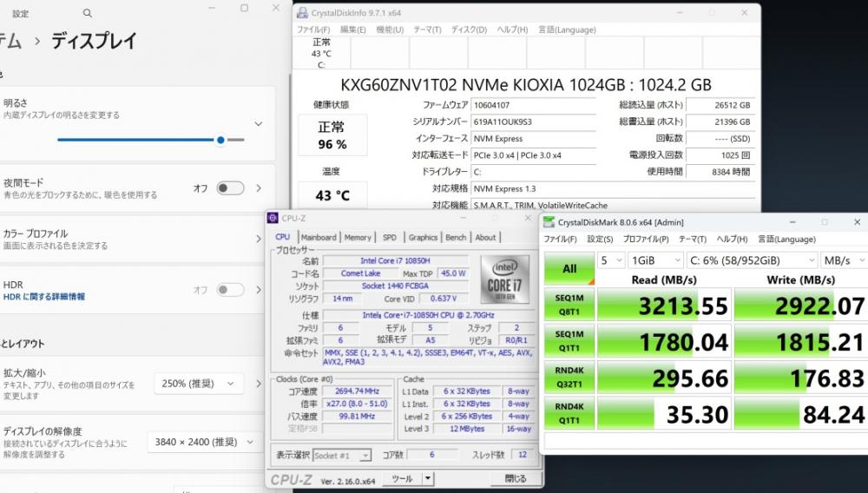This screenshot has width=868, height=493.
Task: Click the CrystalDiskMark title bar icon
Action: pos(549,222)
